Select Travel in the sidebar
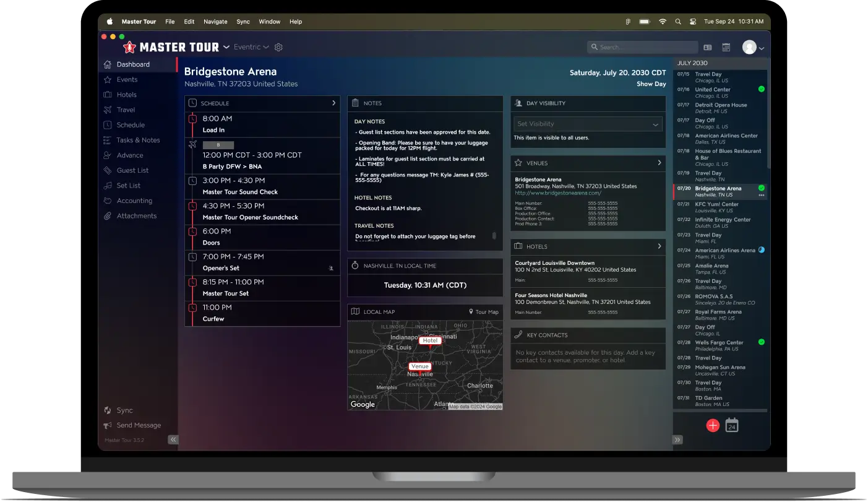The image size is (868, 502). tap(137, 110)
